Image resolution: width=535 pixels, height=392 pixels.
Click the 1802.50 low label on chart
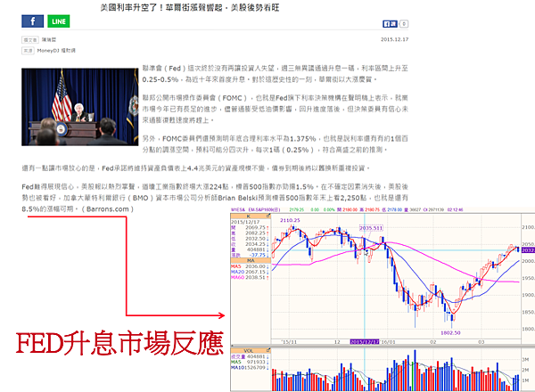pos(450,332)
